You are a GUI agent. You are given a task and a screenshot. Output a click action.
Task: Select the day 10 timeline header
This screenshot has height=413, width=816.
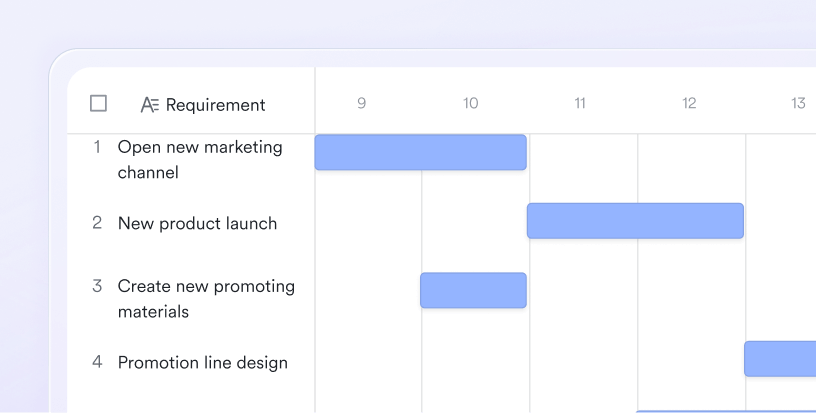click(x=470, y=103)
